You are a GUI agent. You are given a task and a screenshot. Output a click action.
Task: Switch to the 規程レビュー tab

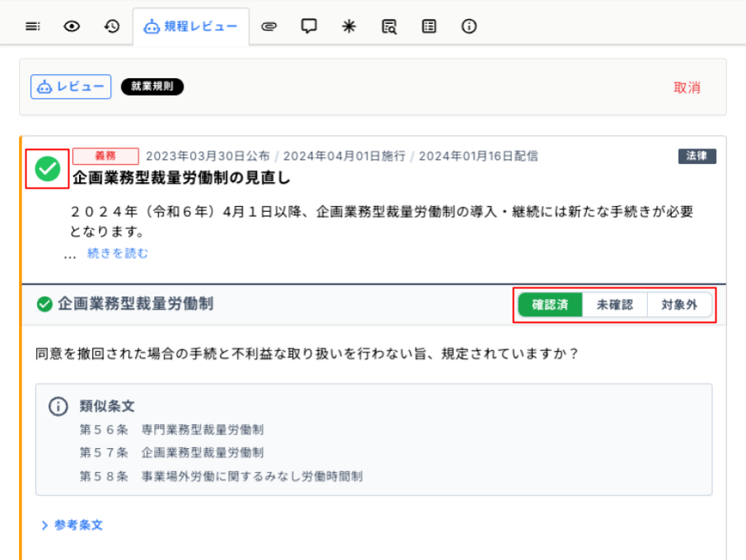pyautogui.click(x=191, y=26)
